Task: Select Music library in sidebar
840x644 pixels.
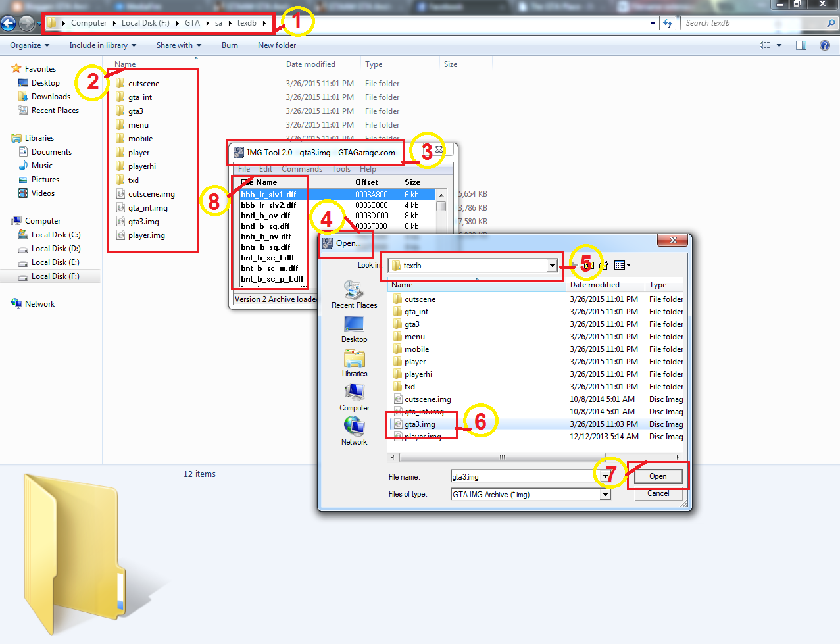Action: (x=41, y=166)
